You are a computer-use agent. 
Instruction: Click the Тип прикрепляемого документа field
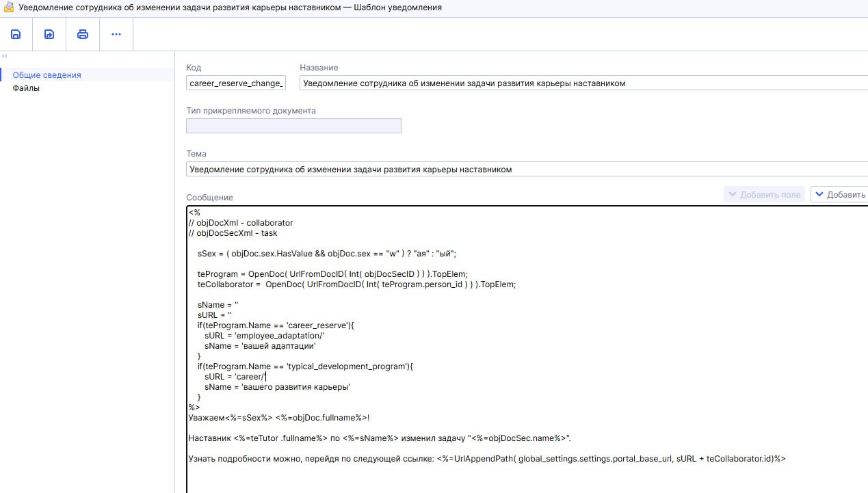point(293,126)
